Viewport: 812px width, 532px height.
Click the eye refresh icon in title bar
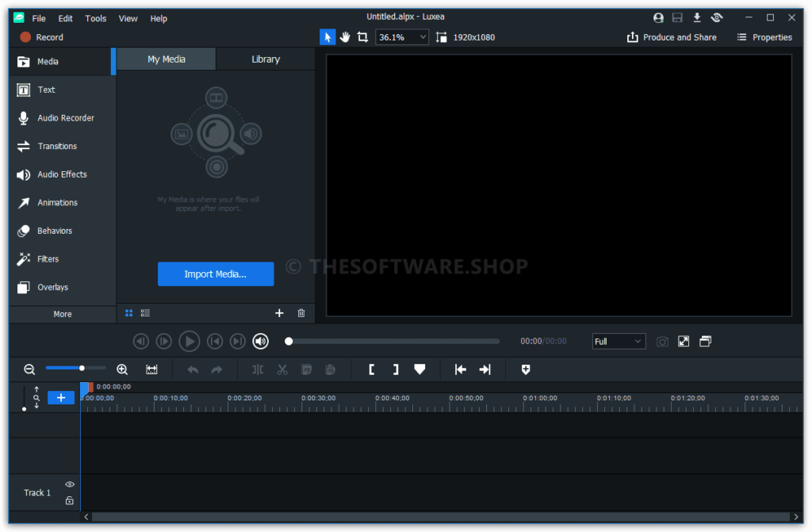click(717, 17)
